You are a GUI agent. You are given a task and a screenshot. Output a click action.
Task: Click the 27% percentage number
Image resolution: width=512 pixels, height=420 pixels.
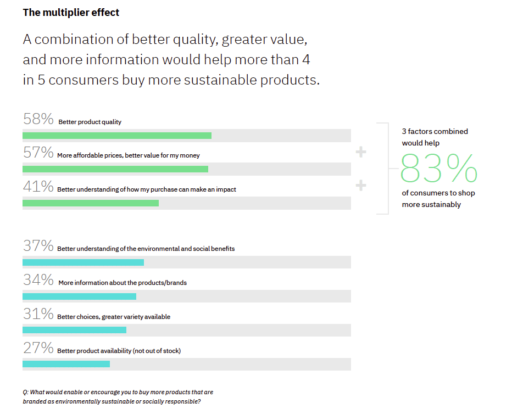(x=38, y=348)
